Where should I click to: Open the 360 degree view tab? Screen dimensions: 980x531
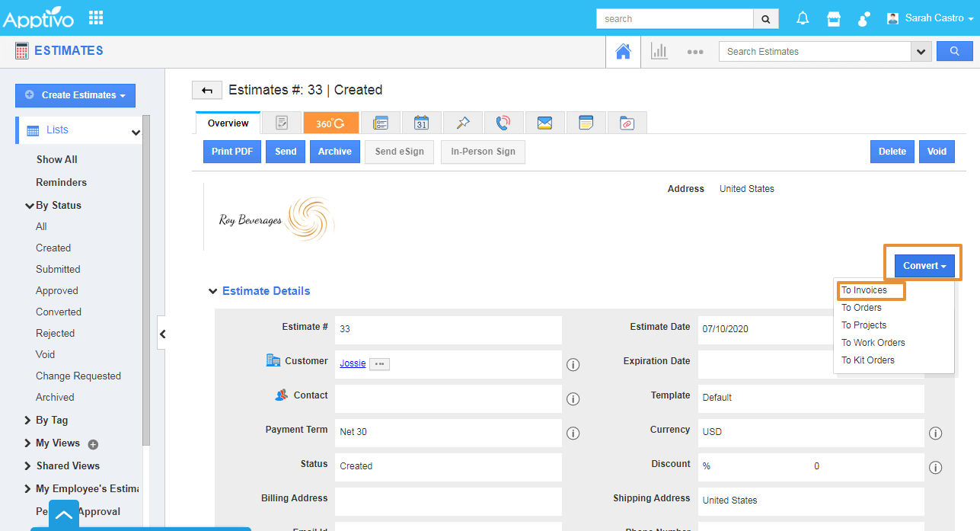[330, 123]
